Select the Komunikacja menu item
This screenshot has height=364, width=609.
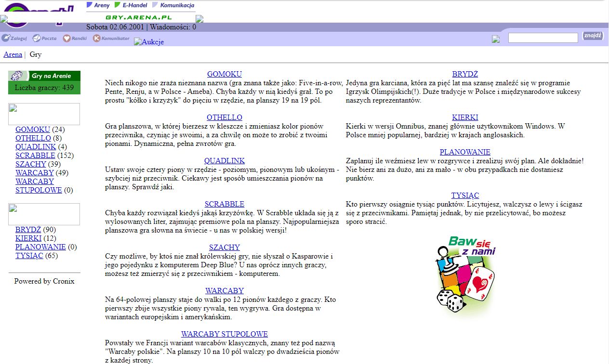[x=173, y=5]
